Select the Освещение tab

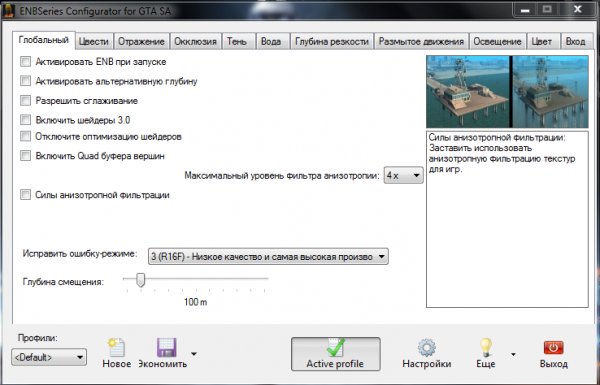click(x=497, y=41)
